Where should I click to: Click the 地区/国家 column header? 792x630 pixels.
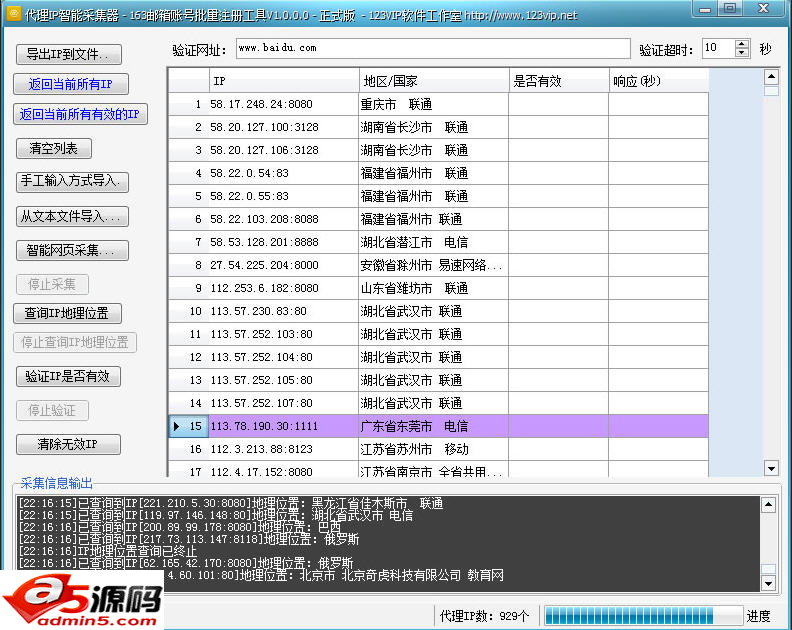pyautogui.click(x=434, y=81)
